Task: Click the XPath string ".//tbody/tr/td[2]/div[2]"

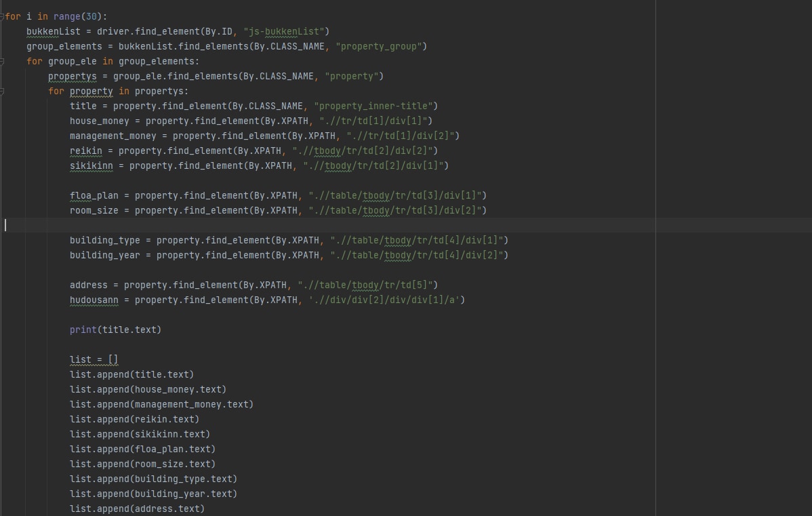Action: click(x=363, y=151)
